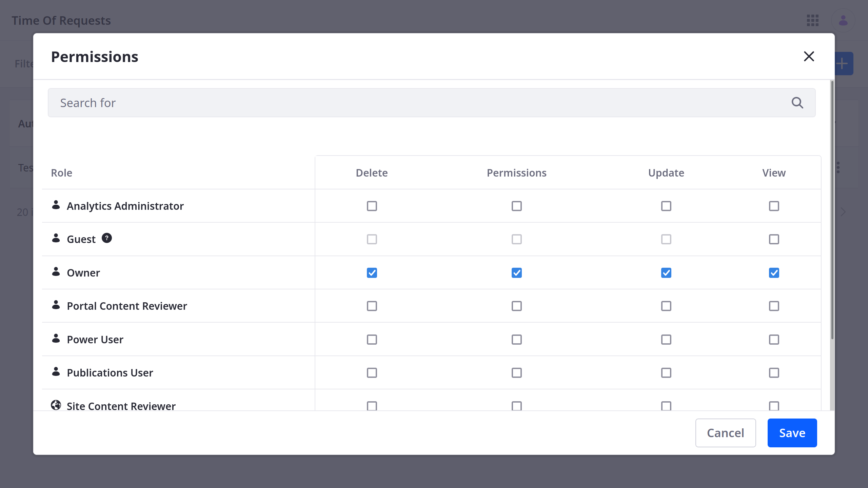Click the Delete column header

[x=372, y=173]
